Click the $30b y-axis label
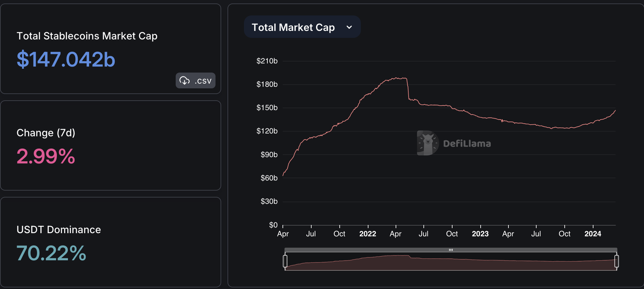The width and height of the screenshot is (644, 289). pos(269,201)
